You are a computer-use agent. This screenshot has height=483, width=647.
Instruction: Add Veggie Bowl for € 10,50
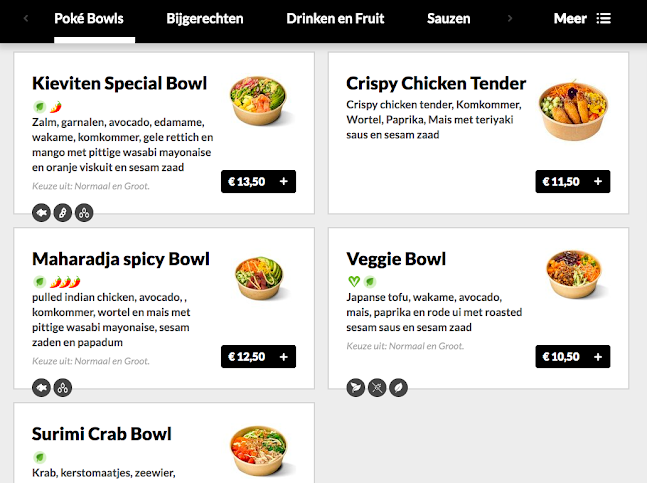(x=572, y=357)
